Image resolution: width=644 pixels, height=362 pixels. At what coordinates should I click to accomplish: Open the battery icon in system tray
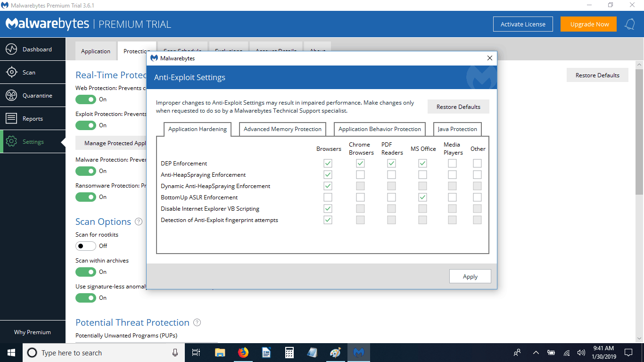(x=551, y=353)
